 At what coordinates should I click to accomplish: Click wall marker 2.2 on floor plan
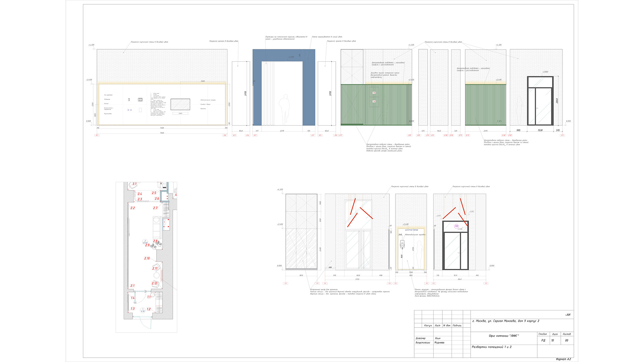click(132, 208)
